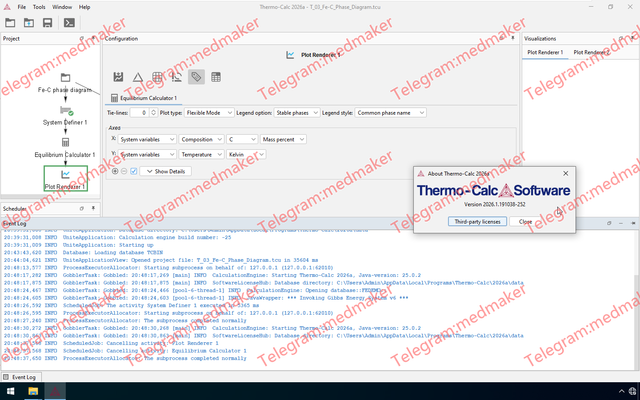Remove axis with the minus button
Screen dimensions: 640x400
(124, 171)
